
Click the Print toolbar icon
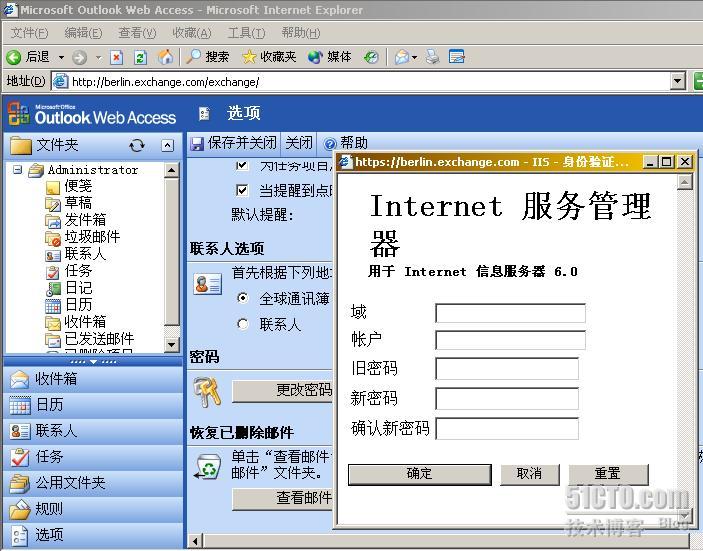(433, 57)
